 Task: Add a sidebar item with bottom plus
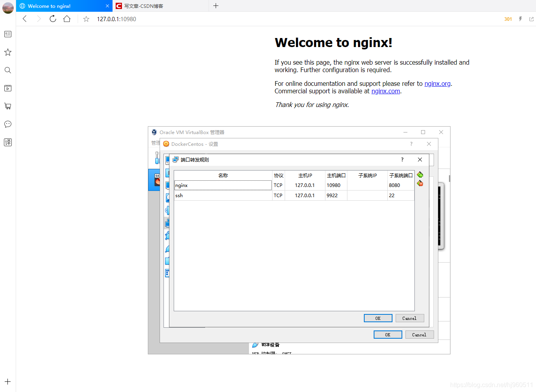click(8, 381)
